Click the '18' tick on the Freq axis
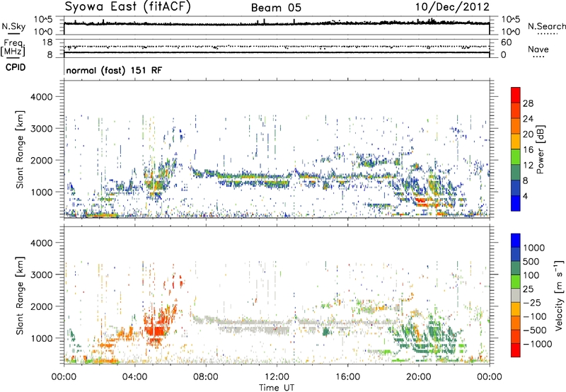The image size is (566, 392). coord(47,42)
